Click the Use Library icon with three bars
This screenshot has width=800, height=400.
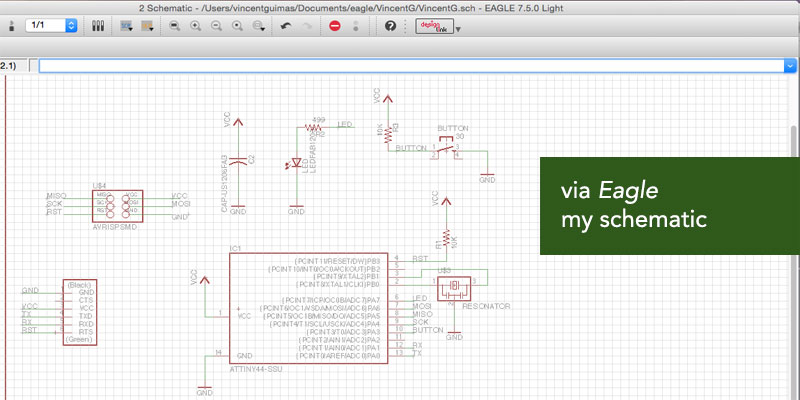click(x=98, y=26)
